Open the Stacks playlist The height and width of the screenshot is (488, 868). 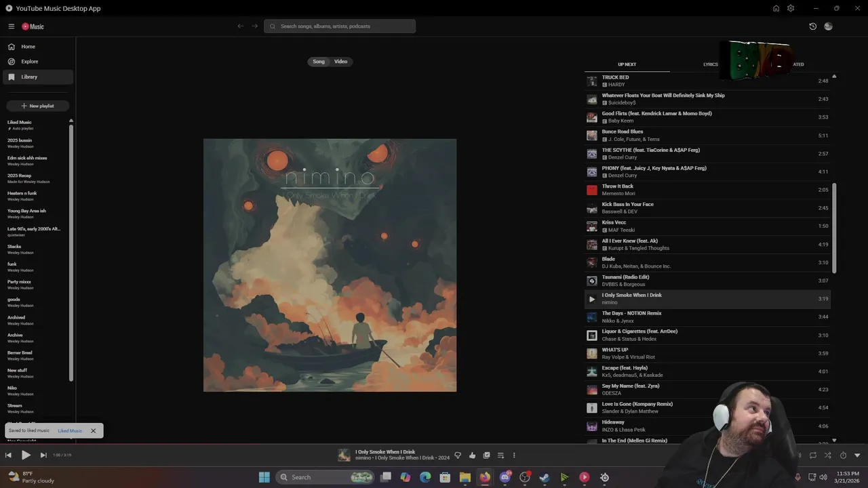(x=35, y=249)
